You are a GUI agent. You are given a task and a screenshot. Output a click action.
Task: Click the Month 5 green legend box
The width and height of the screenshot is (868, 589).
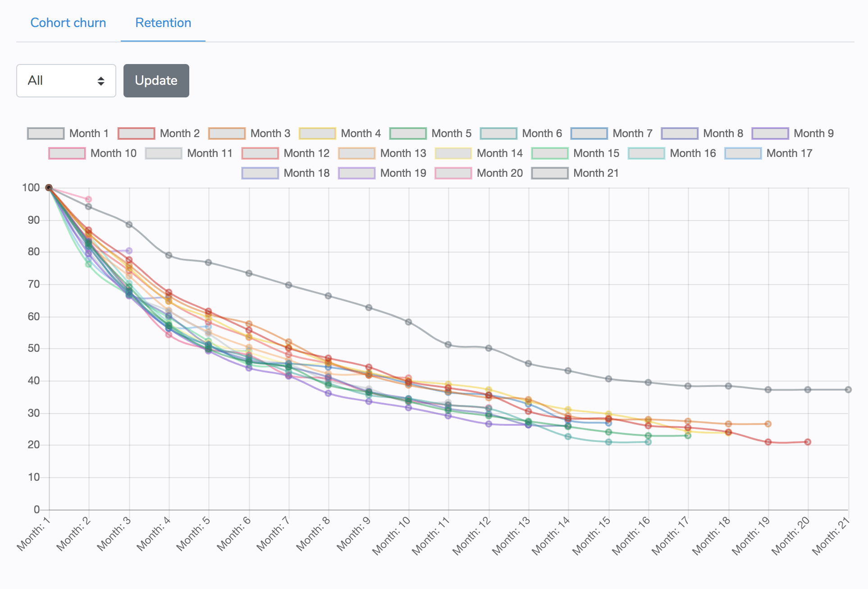click(408, 133)
